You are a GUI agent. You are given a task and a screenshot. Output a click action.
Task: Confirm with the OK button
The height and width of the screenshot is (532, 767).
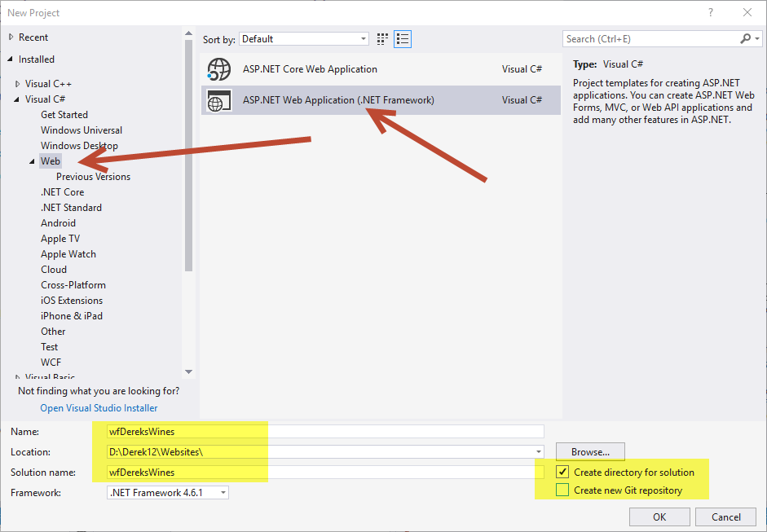coord(659,517)
